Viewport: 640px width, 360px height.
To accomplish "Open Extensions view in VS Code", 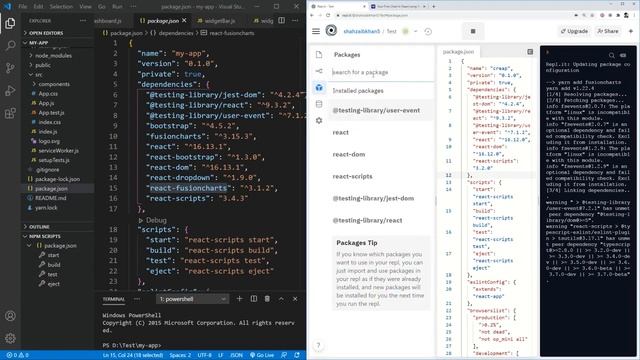I will (x=10, y=113).
